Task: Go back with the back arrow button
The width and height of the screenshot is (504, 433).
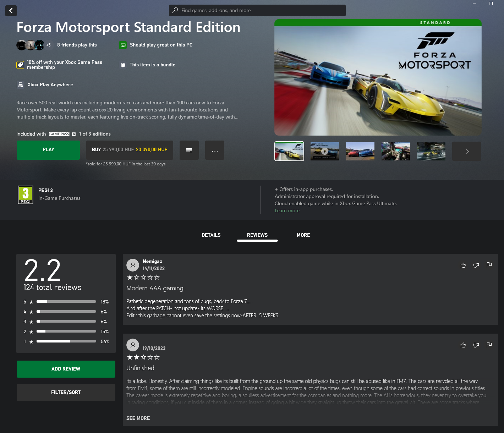Action: coord(11,11)
